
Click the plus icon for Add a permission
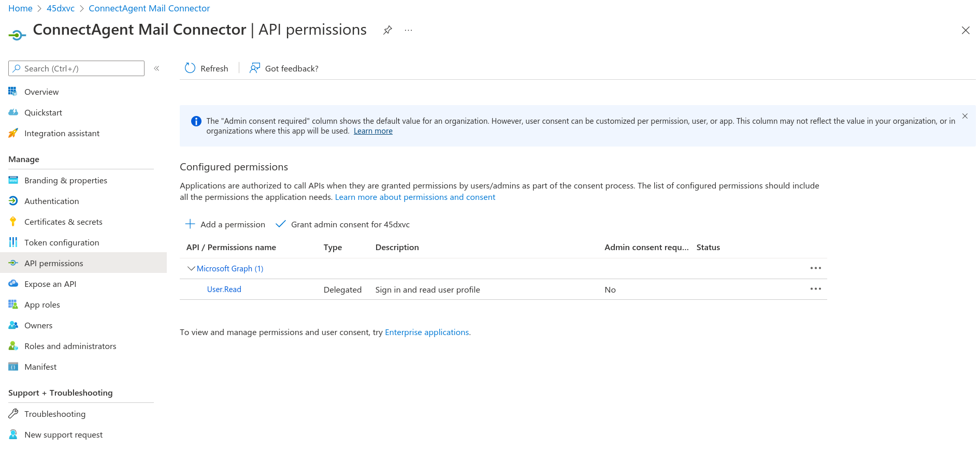(190, 224)
